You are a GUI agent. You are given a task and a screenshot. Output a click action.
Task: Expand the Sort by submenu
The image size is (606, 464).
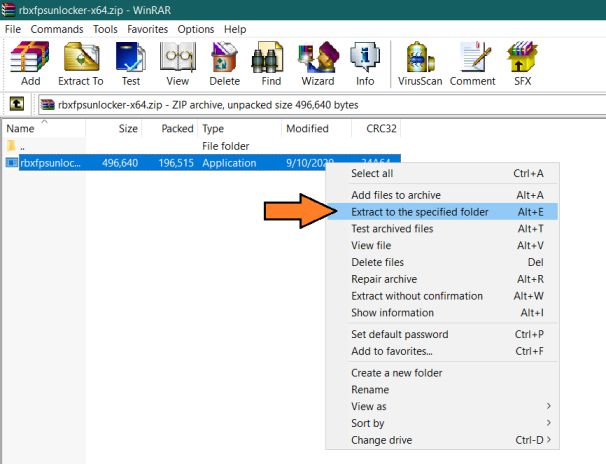pos(451,423)
